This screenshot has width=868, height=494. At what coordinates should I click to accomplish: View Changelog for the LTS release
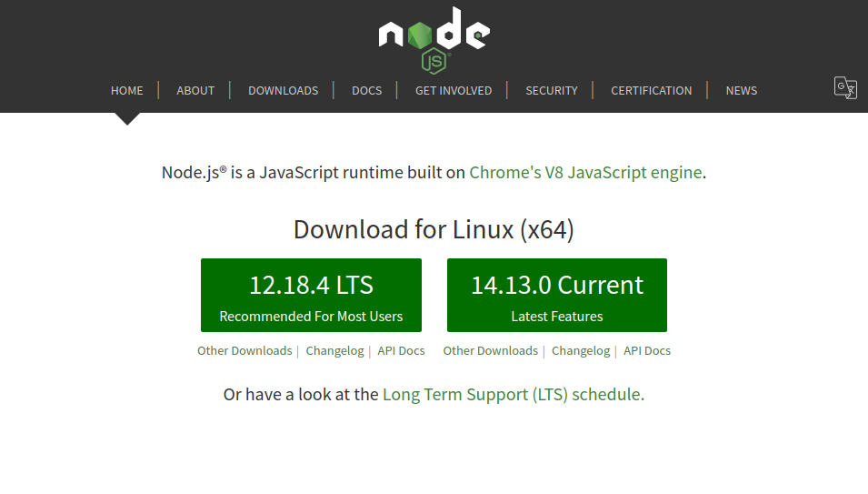pos(334,350)
